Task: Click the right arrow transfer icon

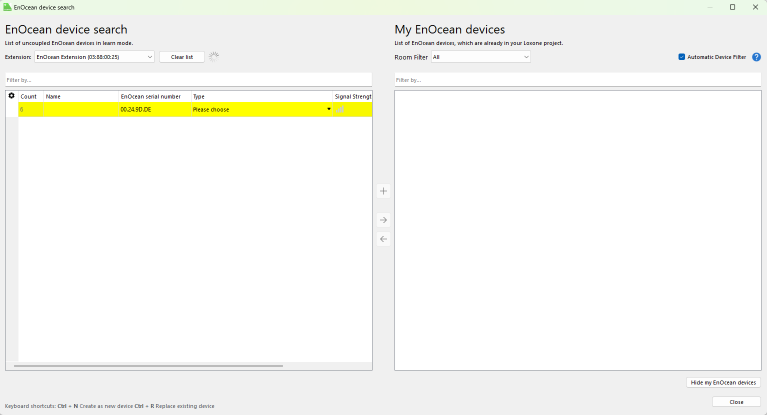Action: [383, 220]
